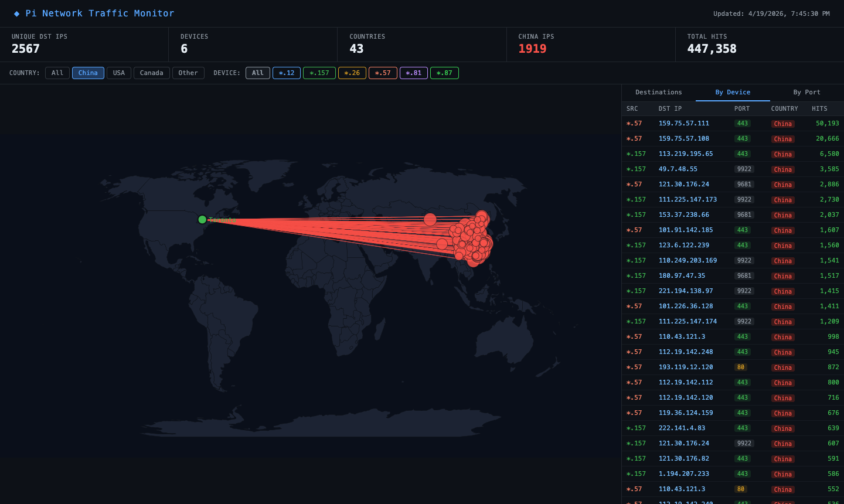Select row with IP 111.225.147.173

pyautogui.click(x=733, y=200)
